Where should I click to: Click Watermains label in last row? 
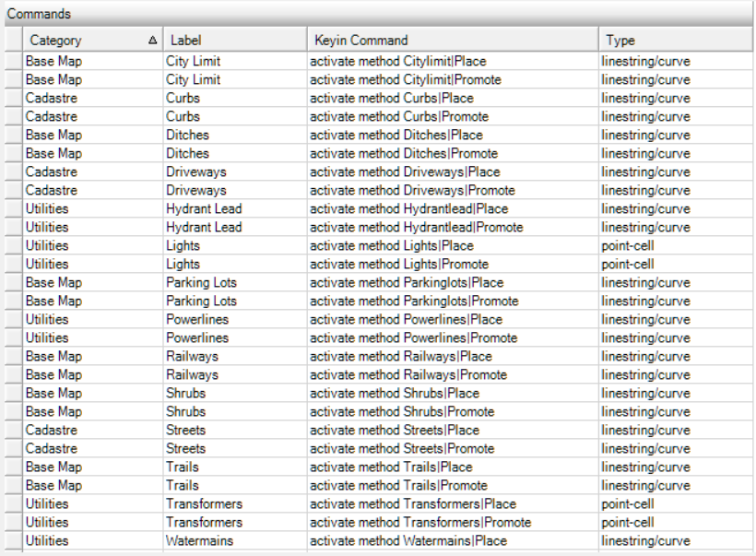[200, 540]
